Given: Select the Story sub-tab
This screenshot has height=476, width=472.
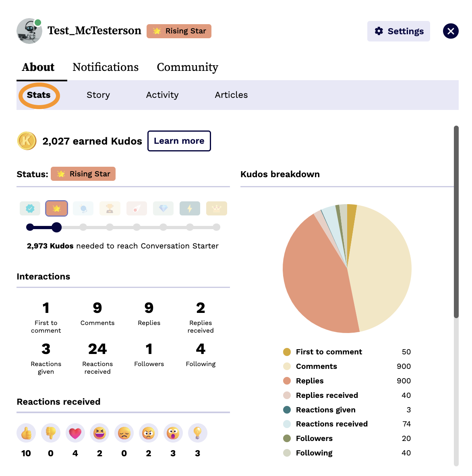Looking at the screenshot, I should (98, 95).
